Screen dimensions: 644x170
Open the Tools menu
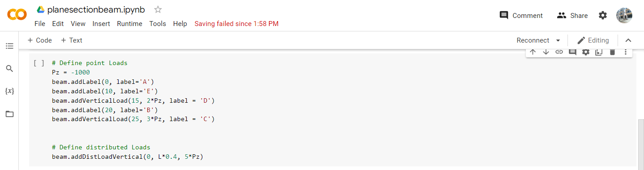point(158,24)
